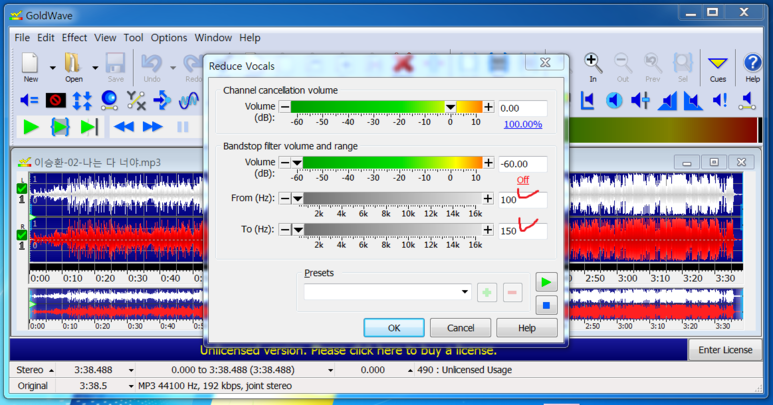Image resolution: width=773 pixels, height=405 pixels.
Task: Click the speaker above yellow line icon
Action: (747, 101)
